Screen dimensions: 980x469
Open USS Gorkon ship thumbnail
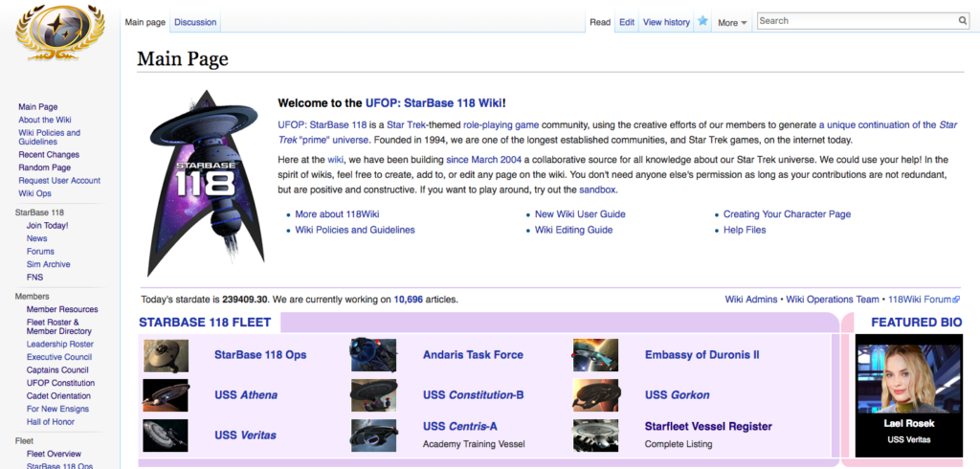coord(595,395)
